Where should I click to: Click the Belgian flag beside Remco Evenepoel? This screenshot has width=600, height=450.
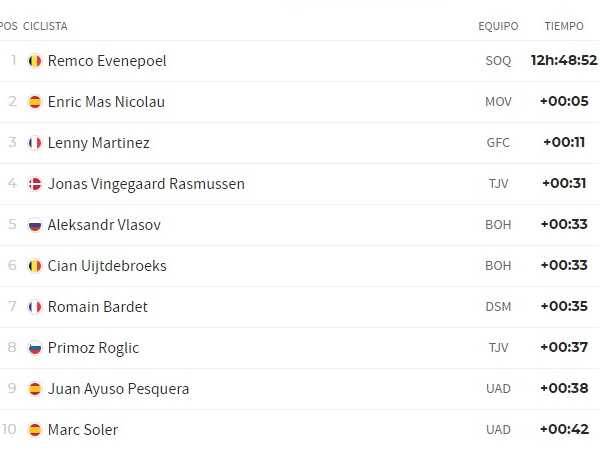(35, 60)
